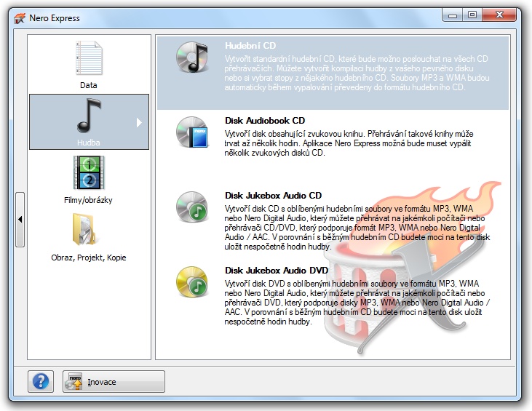The image size is (532, 411).
Task: Click the Inovace update icon
Action: [74, 382]
